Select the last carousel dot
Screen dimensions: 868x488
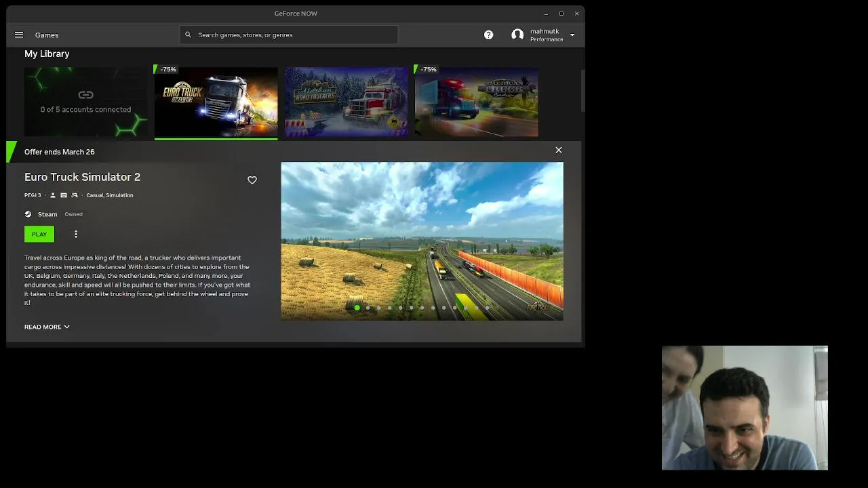[487, 308]
